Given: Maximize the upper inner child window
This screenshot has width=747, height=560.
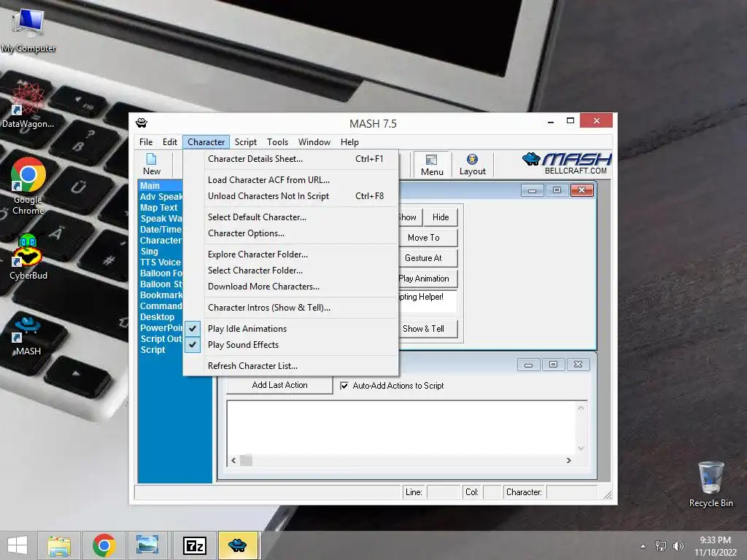Looking at the screenshot, I should [557, 190].
